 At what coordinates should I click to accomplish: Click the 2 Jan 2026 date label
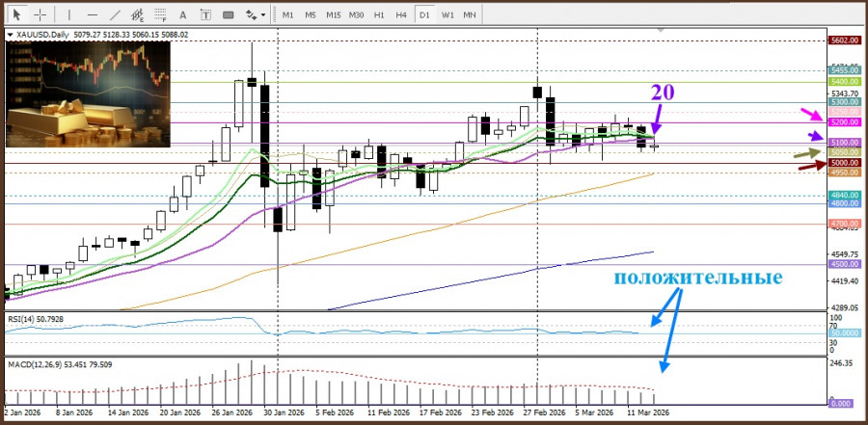(24, 412)
